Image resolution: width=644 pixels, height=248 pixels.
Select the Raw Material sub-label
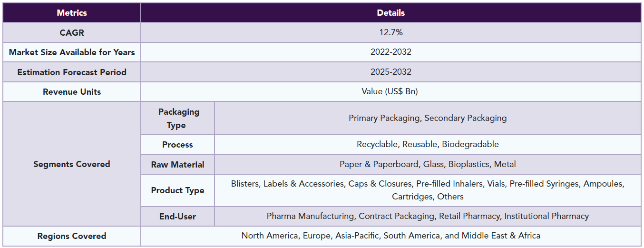tap(178, 165)
